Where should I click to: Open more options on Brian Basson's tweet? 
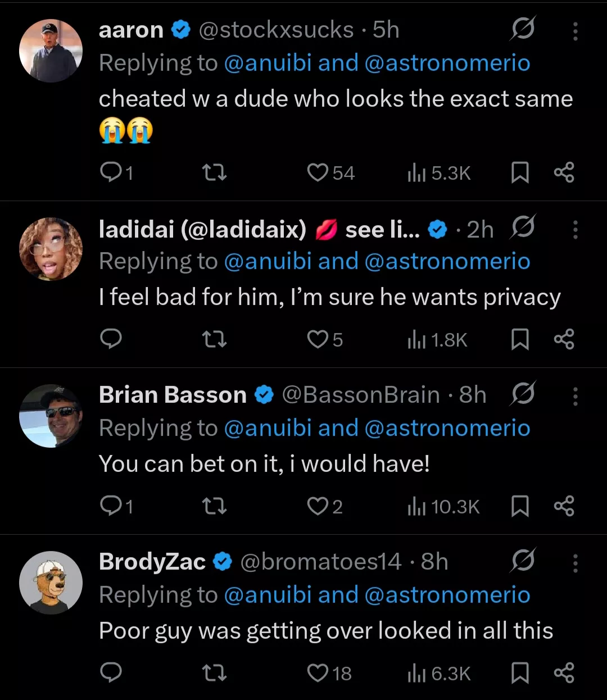click(x=575, y=396)
